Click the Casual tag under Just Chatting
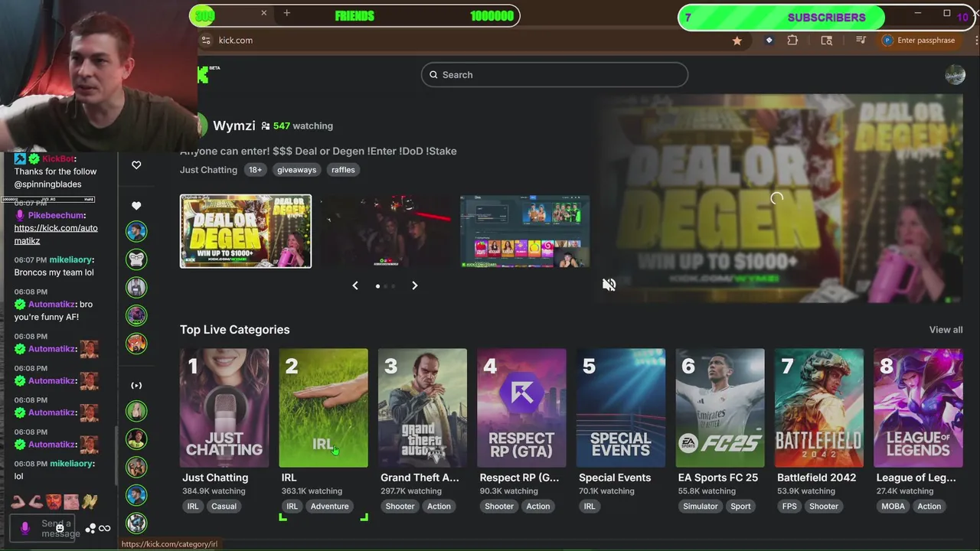The height and width of the screenshot is (551, 980). coord(224,506)
